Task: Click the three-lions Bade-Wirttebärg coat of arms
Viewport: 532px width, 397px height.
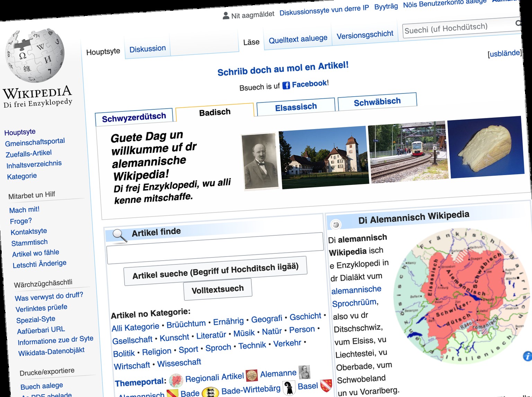Action: (x=210, y=392)
